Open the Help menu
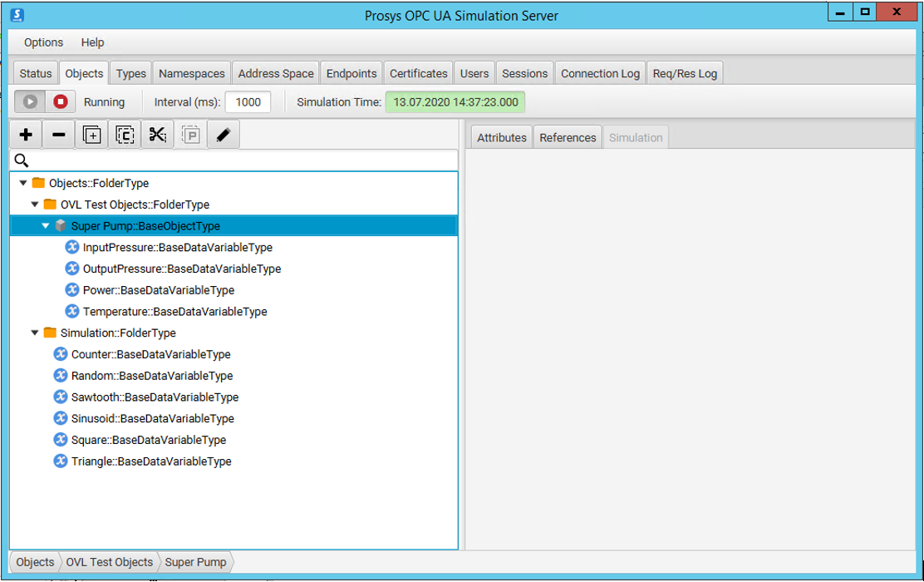 coord(92,42)
